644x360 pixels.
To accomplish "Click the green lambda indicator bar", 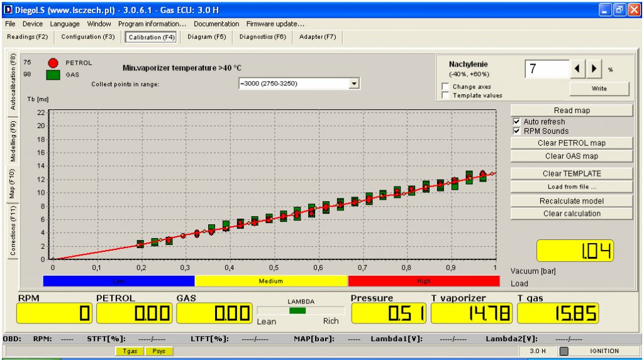I will coord(297,311).
